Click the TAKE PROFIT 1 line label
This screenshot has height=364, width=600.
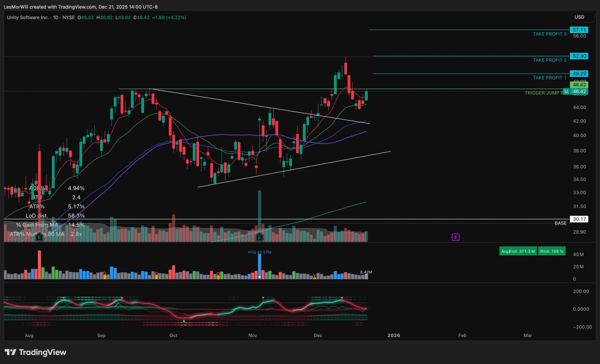[549, 77]
